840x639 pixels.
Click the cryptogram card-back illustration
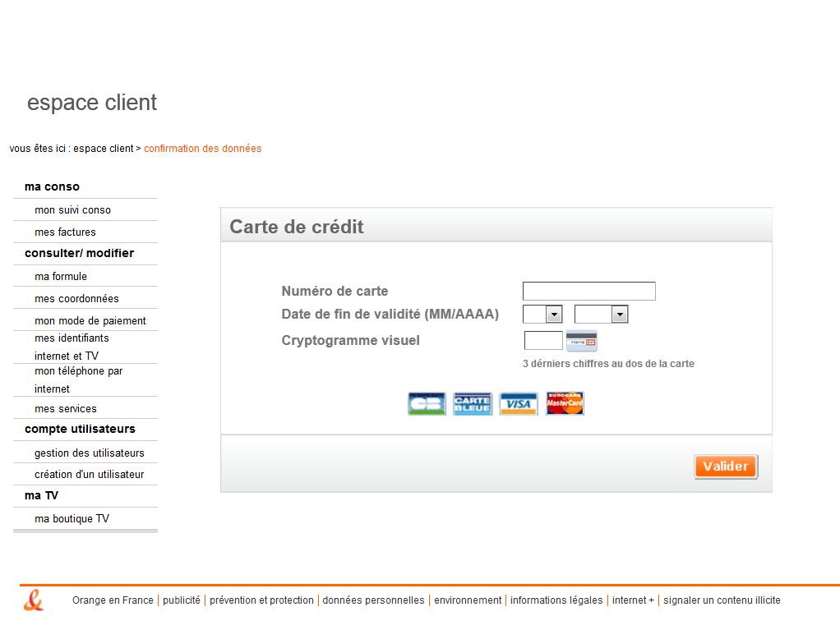(581, 339)
